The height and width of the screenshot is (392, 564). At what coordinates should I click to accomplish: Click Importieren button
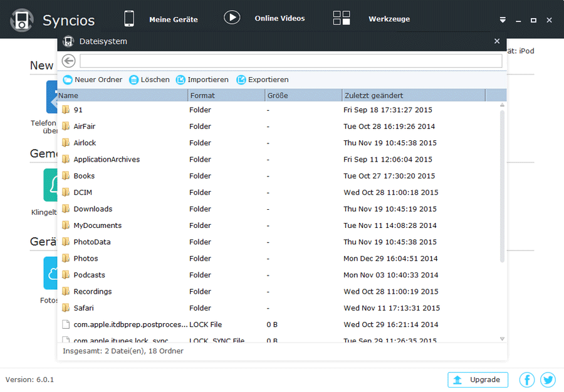point(202,80)
